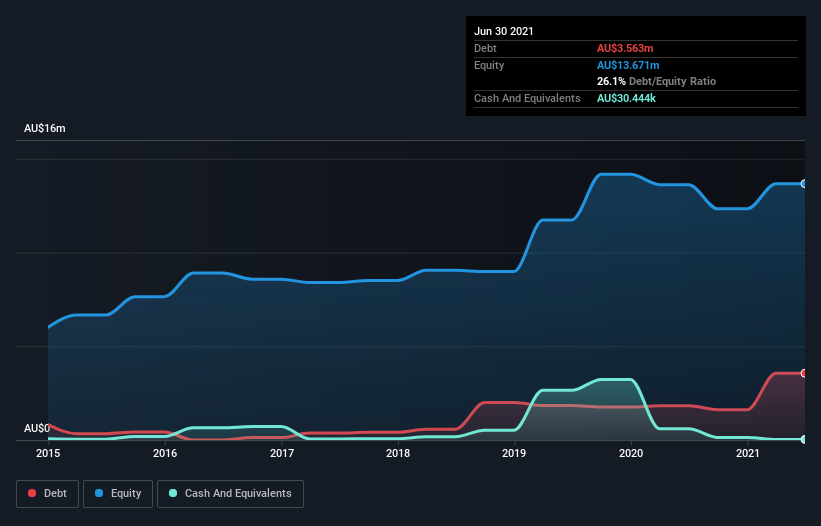Click the AU$13.671m equity value
Image resolution: width=821 pixels, height=526 pixels.
(x=628, y=65)
